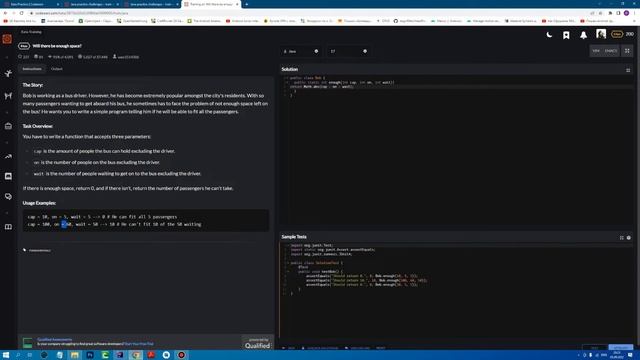Open Windows notification center icon
This screenshot has width=640, height=360.
[631, 355]
